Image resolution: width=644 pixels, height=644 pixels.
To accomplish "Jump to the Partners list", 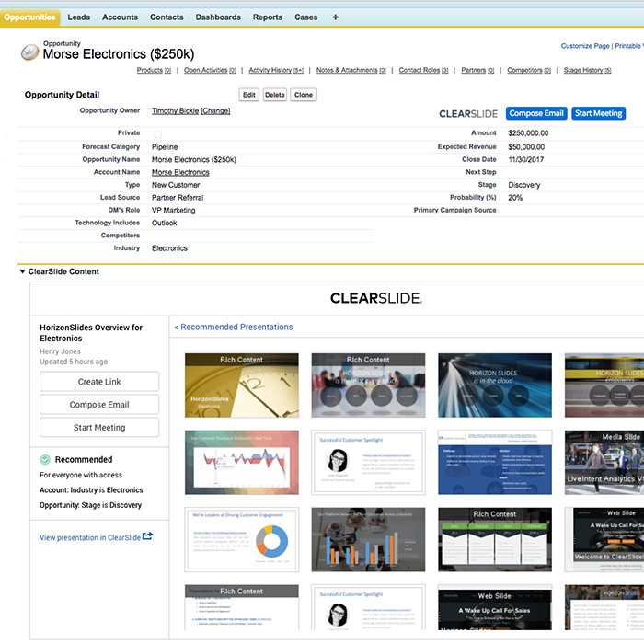I will point(477,70).
